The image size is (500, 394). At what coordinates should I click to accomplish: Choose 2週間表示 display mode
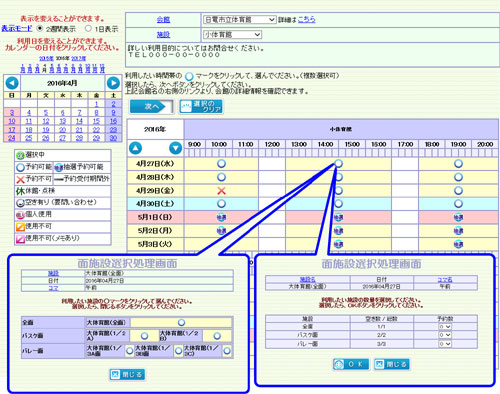pyautogui.click(x=40, y=29)
